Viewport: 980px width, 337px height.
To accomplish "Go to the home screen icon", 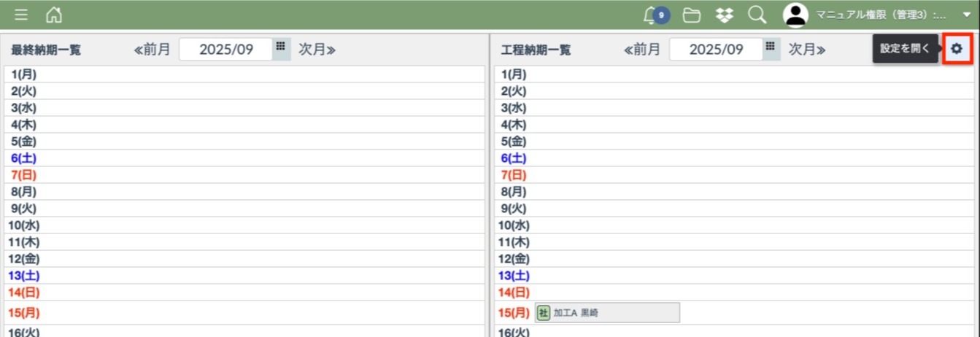I will 54,15.
